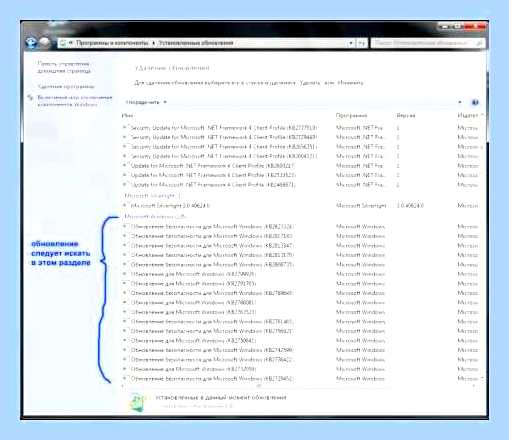Open Панель управления домашняя страница link

pyautogui.click(x=64, y=67)
